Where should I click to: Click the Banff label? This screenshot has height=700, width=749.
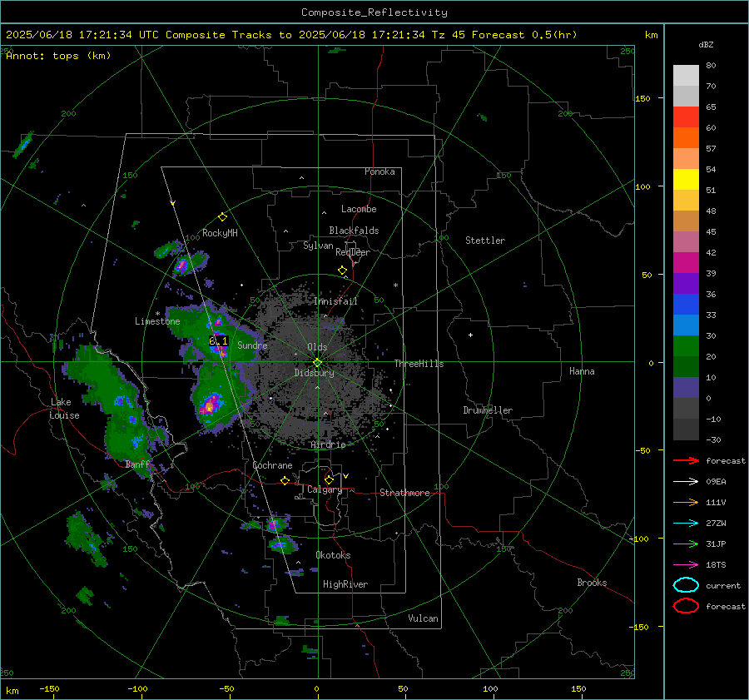click(x=137, y=464)
